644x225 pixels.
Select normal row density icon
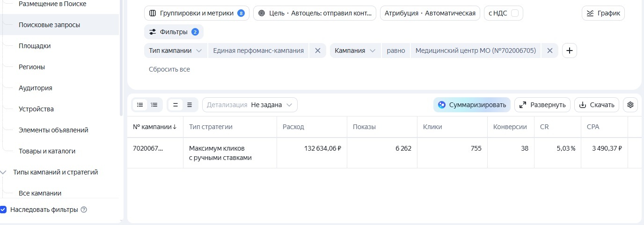click(190, 105)
